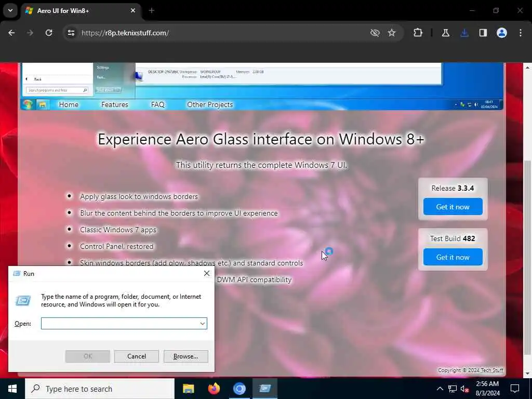Click the Windows 7 start orb on the page
The image size is (532, 399).
28,104
